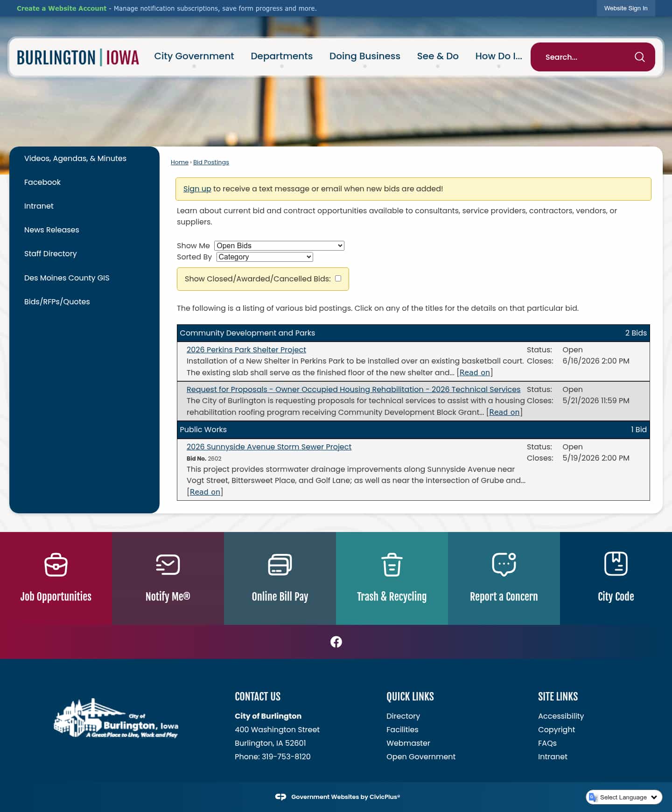The image size is (672, 812).
Task: Click the Community Development and Parks header
Action: click(x=413, y=333)
